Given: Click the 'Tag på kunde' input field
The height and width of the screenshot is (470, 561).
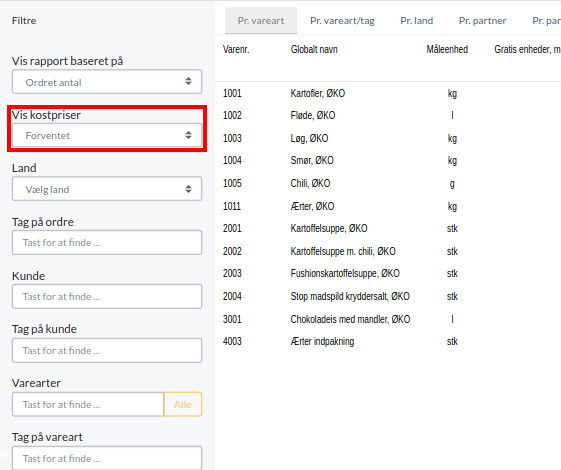Looking at the screenshot, I should pos(107,351).
